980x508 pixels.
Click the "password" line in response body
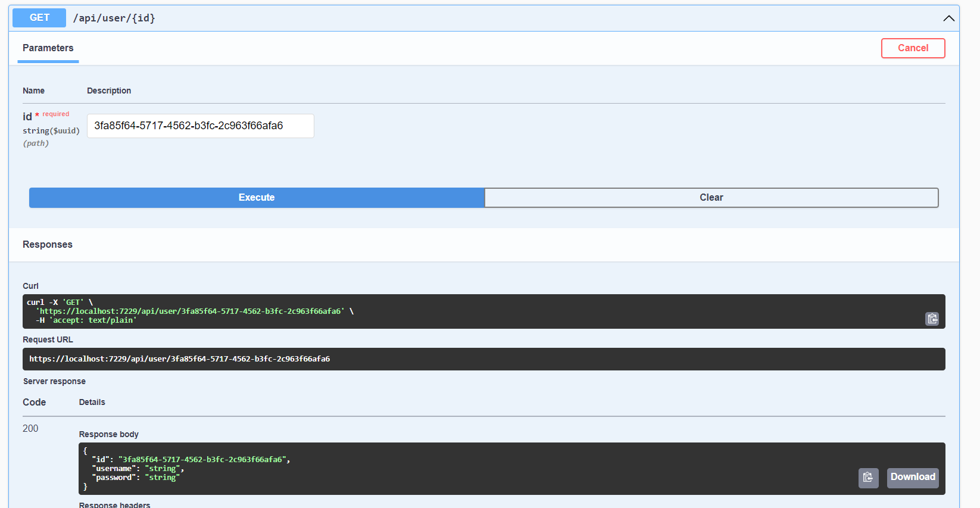[136, 478]
